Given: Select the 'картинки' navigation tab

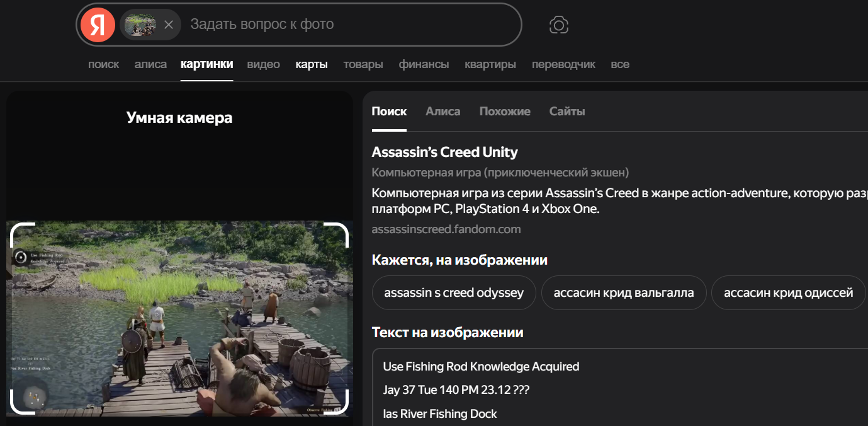Looking at the screenshot, I should (207, 64).
